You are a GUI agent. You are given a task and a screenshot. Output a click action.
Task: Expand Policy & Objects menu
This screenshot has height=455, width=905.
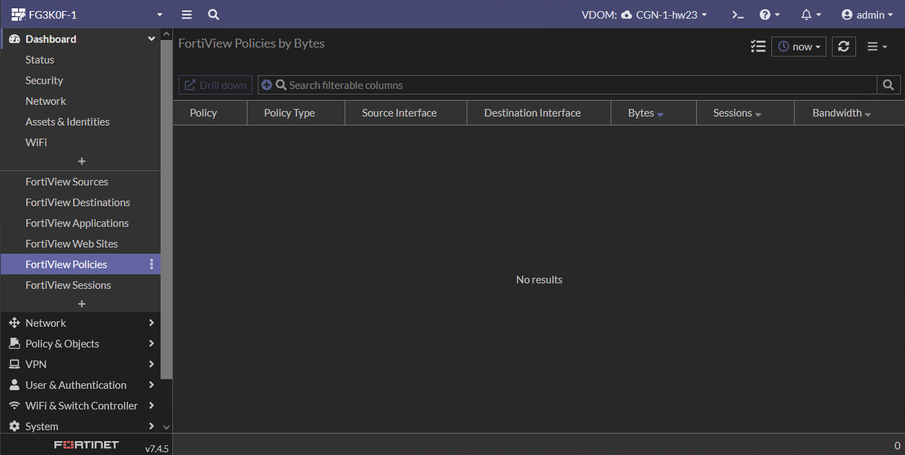point(81,344)
